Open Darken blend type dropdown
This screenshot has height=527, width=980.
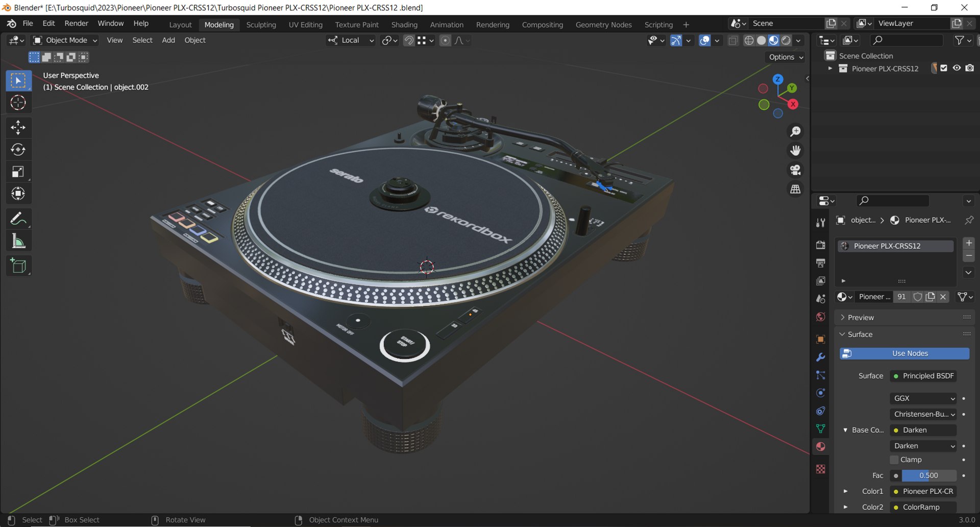point(923,446)
